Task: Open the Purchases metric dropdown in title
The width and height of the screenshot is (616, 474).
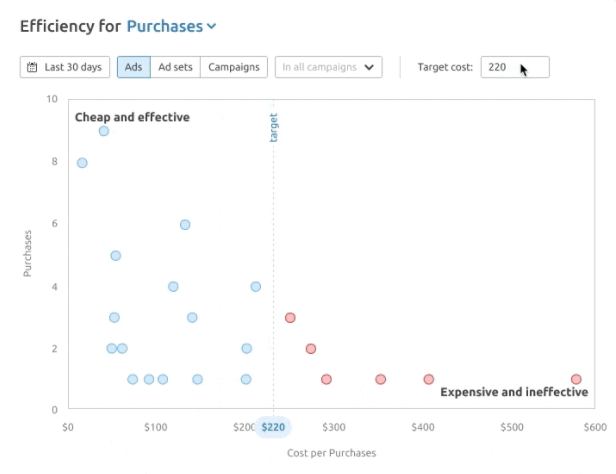Action: (171, 26)
